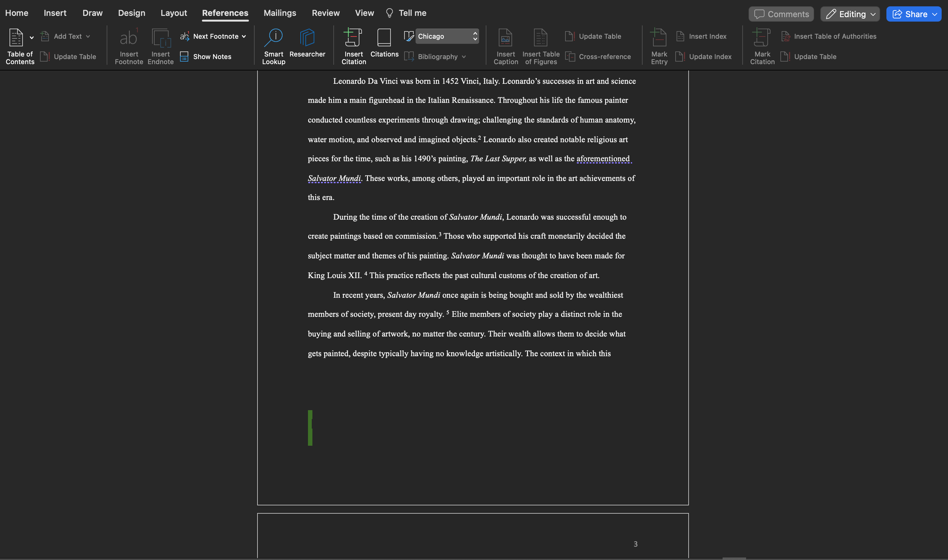
Task: Insert a citation with the Insert Citation icon
Action: tap(353, 45)
